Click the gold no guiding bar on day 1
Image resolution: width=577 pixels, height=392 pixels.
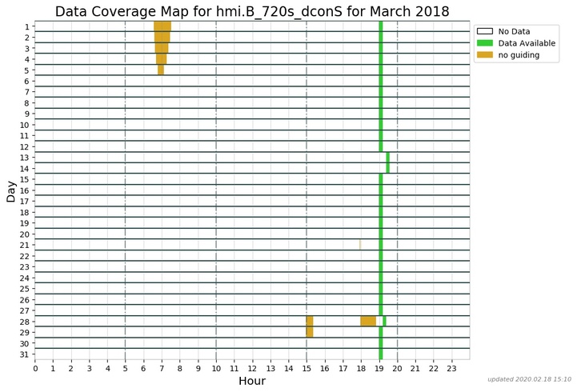(x=162, y=26)
